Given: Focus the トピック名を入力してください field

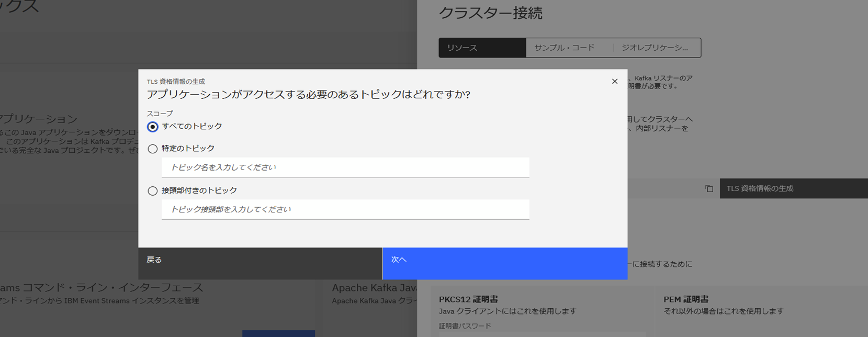Looking at the screenshot, I should coord(345,167).
